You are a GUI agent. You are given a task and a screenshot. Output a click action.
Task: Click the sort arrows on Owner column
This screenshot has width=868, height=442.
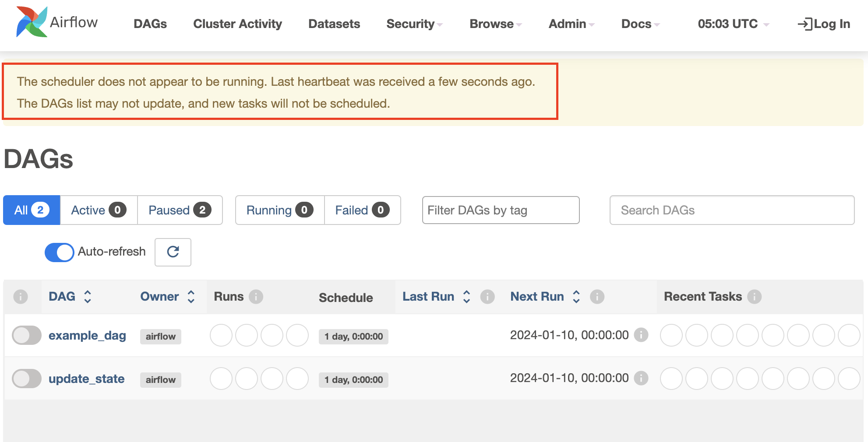[x=191, y=297]
